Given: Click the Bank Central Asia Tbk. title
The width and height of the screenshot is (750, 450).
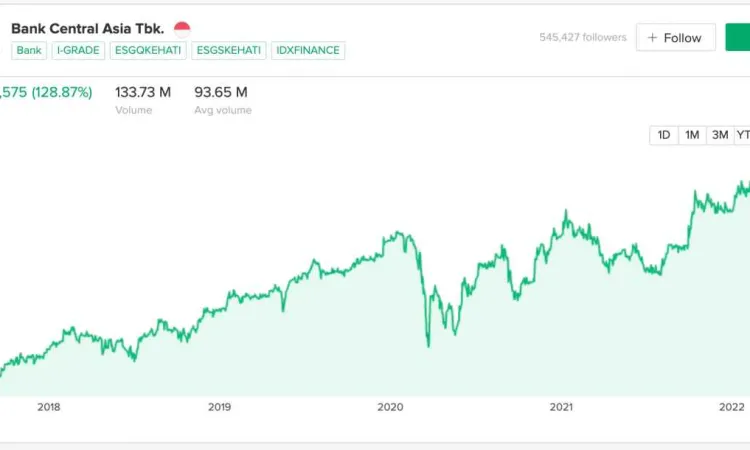Looking at the screenshot, I should 88,29.
